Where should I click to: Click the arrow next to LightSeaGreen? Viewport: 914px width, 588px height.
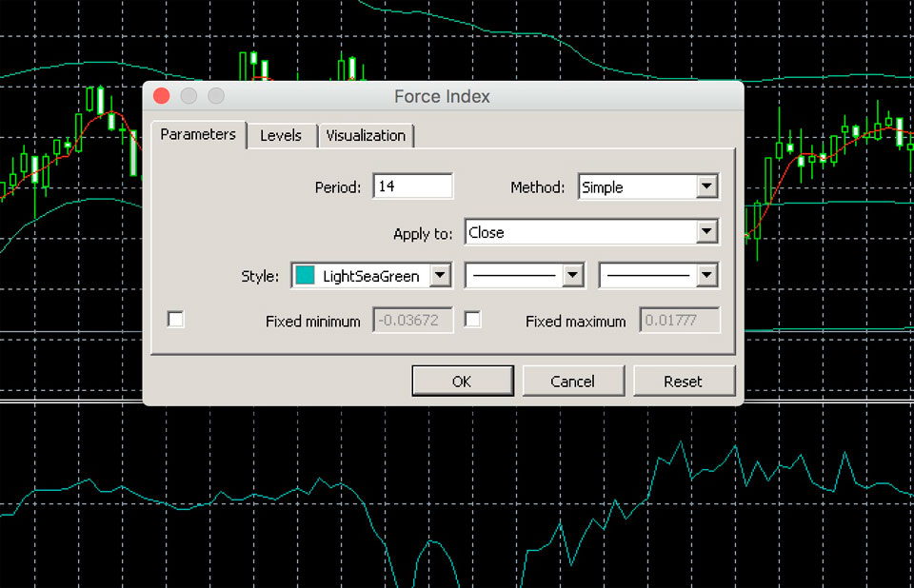click(x=439, y=276)
